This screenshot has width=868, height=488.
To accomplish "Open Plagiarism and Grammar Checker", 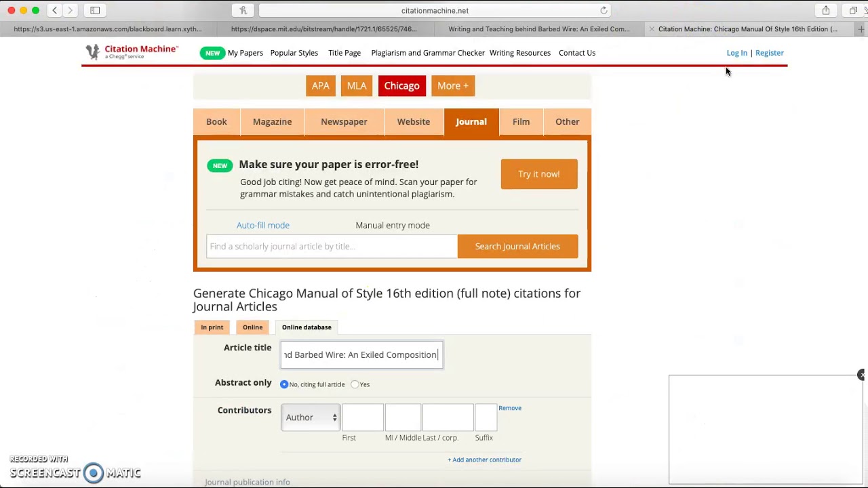I will (428, 53).
